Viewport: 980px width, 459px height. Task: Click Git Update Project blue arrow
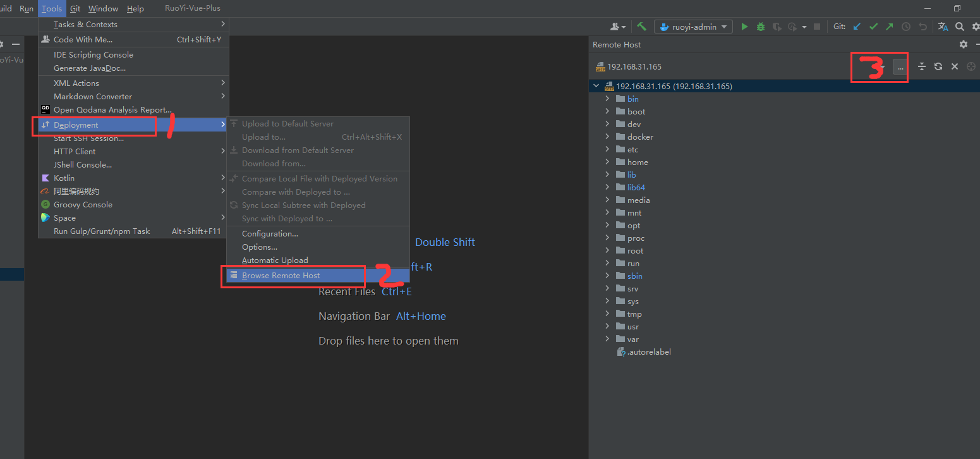pos(857,27)
